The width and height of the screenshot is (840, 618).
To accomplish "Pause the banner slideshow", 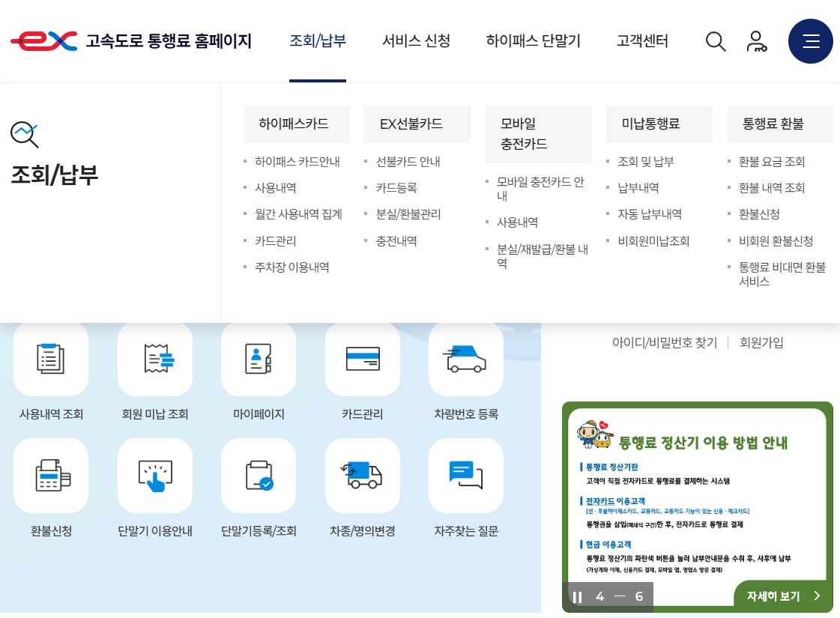I will click(x=578, y=596).
